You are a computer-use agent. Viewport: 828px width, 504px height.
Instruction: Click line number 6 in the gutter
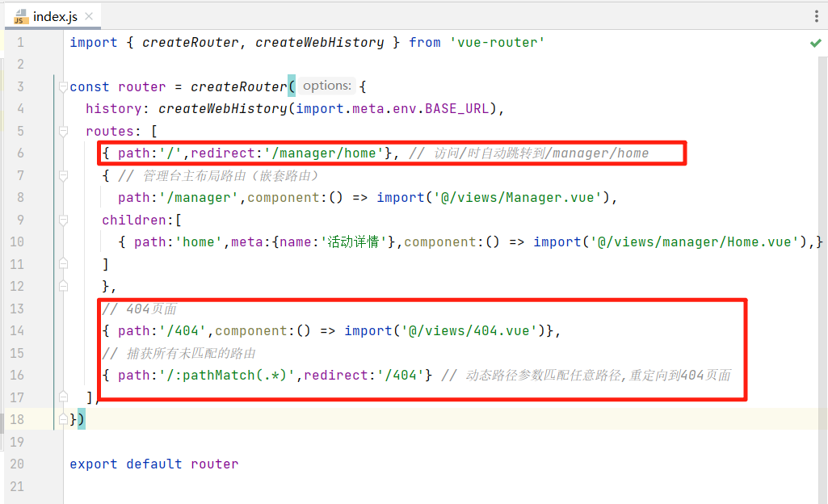tap(20, 153)
